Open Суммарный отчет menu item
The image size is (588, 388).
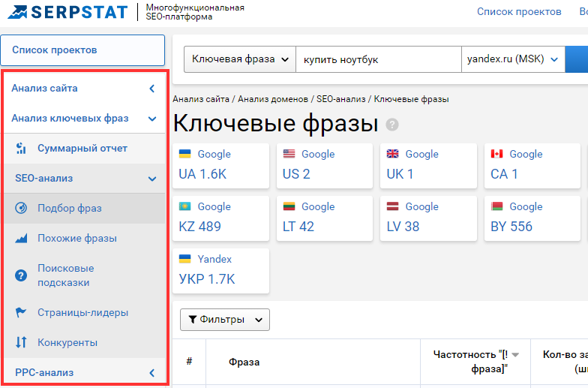click(x=85, y=149)
